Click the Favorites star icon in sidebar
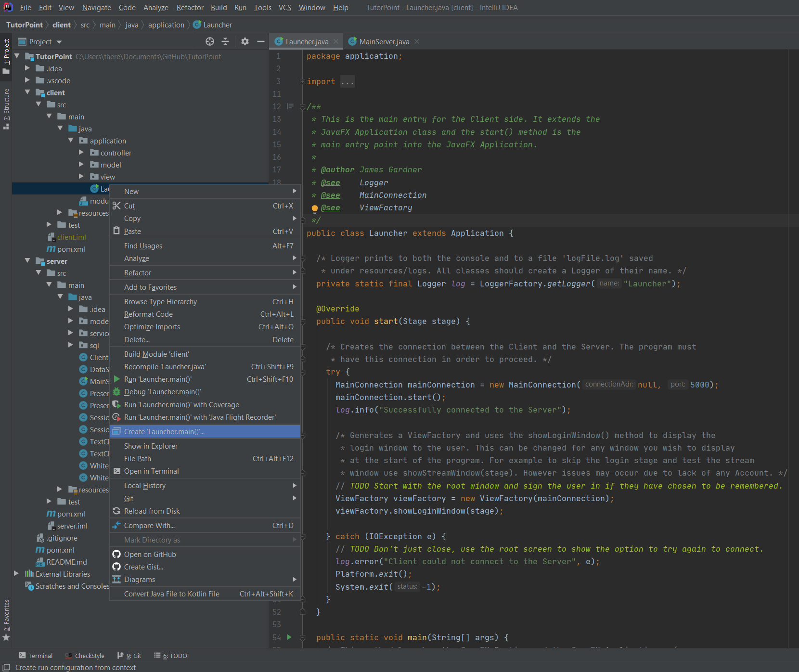Viewport: 799px width, 672px height. tap(6, 637)
